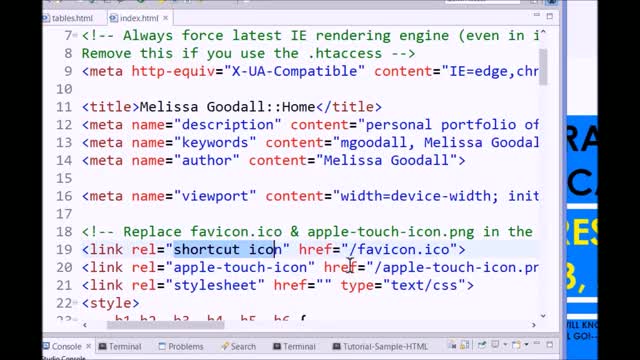Click the right arrow of horizontal scrollbar
This screenshot has width=640, height=360.
(534, 325)
